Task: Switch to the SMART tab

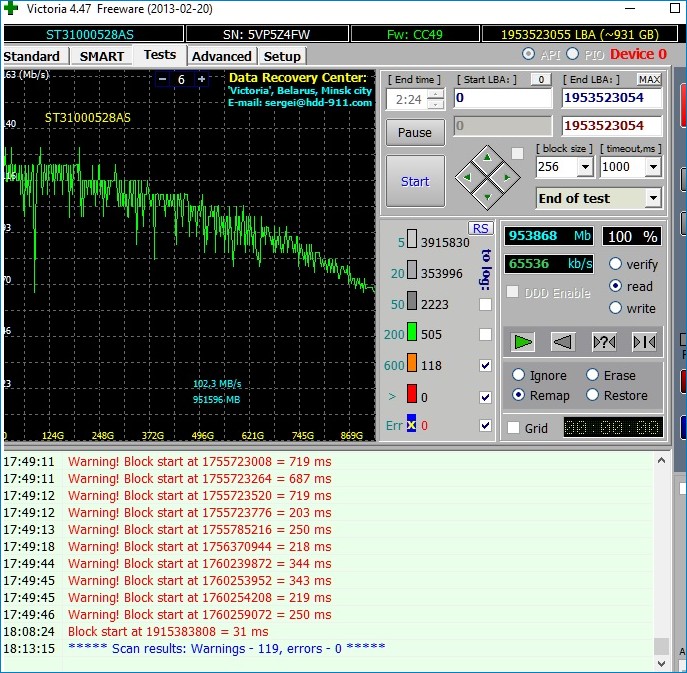Action: point(102,57)
